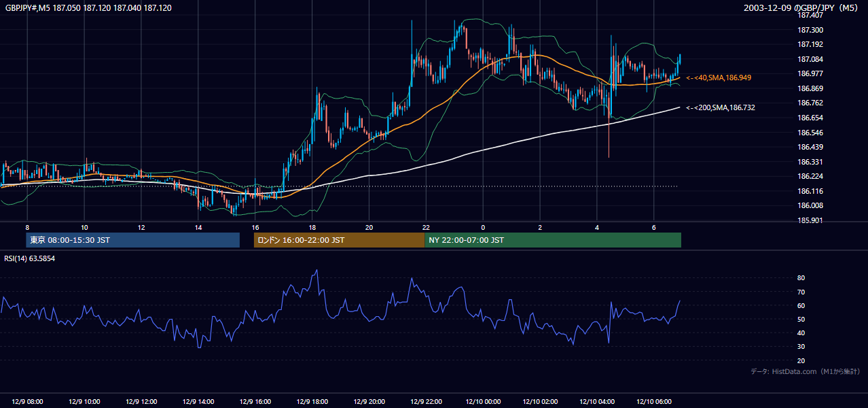This screenshot has height=408, width=868.
Task: Click the date label 12/10 00:00
Action: [483, 402]
